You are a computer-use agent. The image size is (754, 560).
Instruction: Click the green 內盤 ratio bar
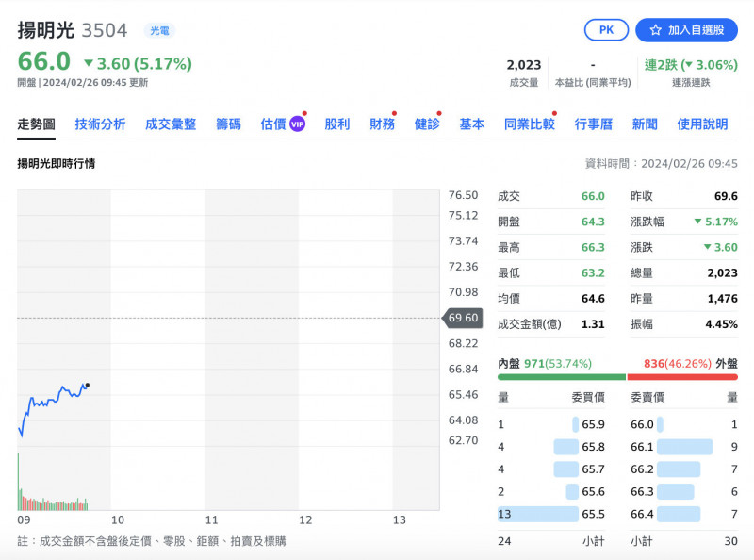click(x=562, y=377)
